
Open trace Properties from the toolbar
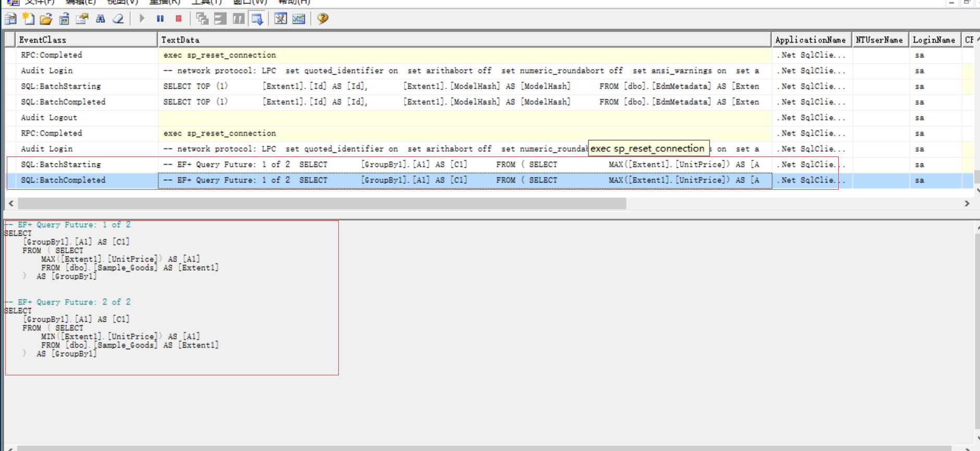point(82,19)
